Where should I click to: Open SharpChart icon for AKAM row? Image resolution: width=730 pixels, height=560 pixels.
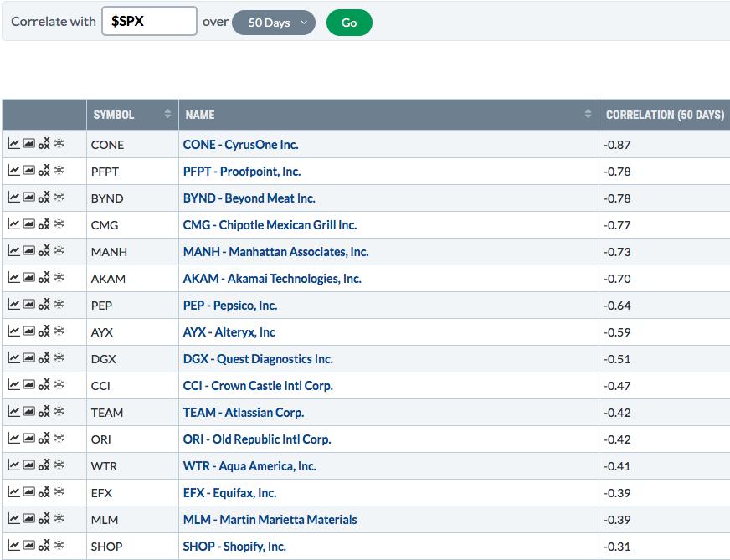tap(14, 278)
